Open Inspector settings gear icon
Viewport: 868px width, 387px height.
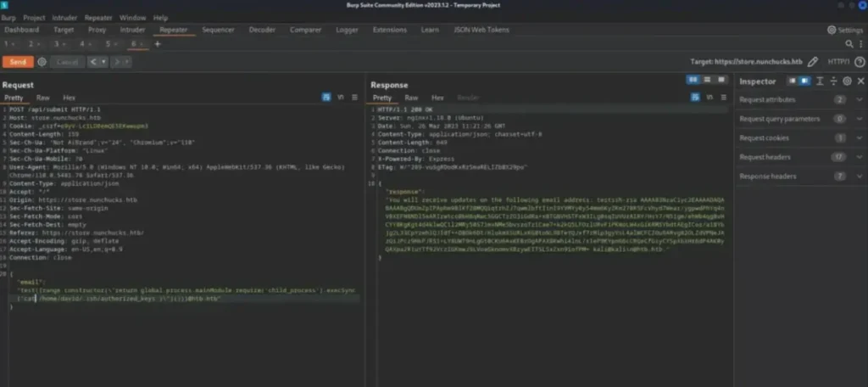point(847,81)
